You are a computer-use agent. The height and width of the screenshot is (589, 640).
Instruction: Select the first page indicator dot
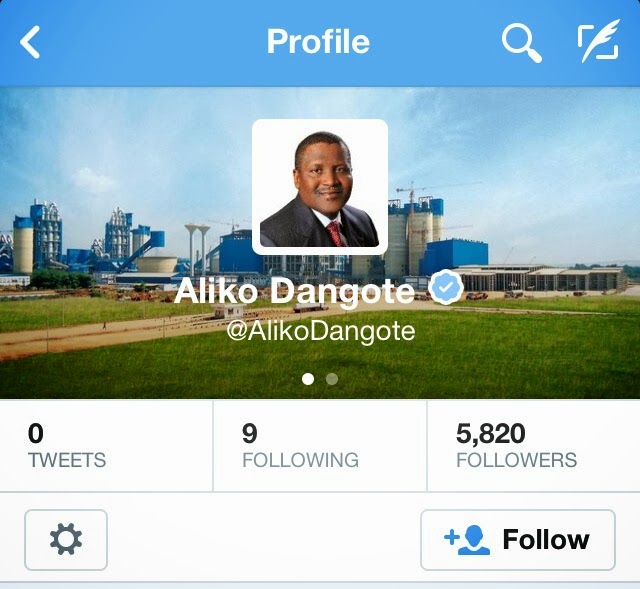tap(308, 379)
